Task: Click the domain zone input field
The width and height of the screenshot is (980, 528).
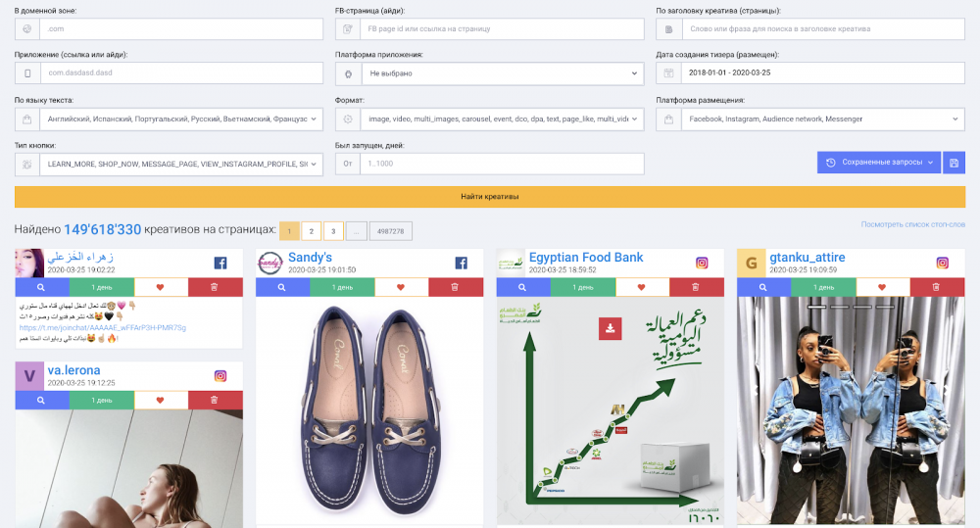Action: coord(182,29)
